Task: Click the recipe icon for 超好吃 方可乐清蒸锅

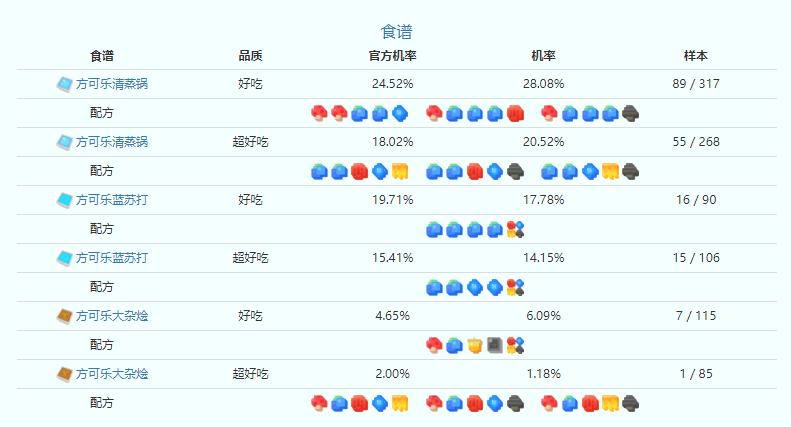Action: pos(65,142)
